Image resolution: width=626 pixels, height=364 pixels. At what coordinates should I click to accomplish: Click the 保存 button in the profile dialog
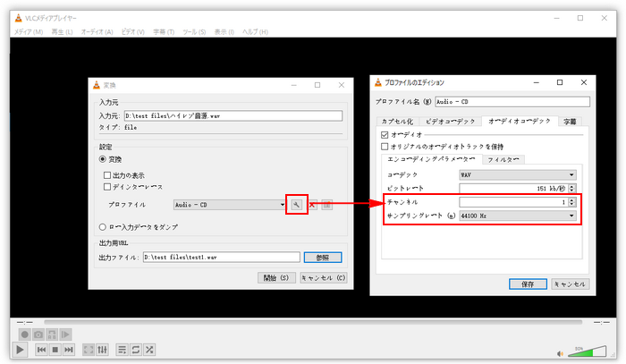pyautogui.click(x=527, y=284)
